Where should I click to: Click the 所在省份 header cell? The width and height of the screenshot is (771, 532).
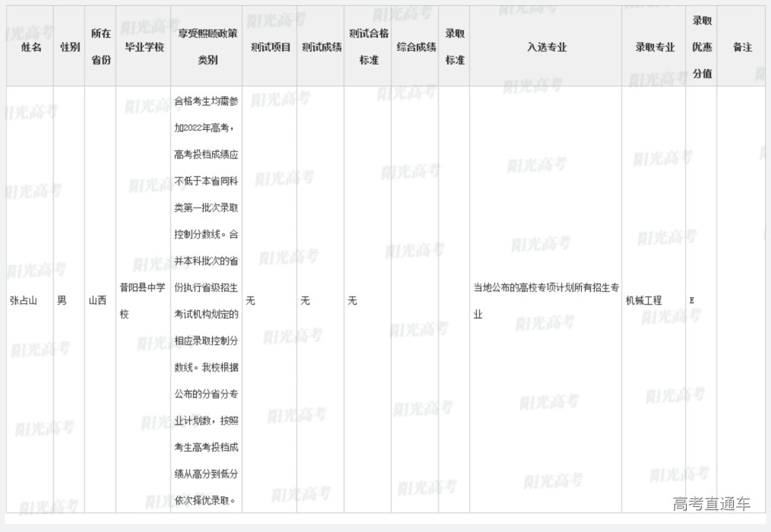(101, 47)
